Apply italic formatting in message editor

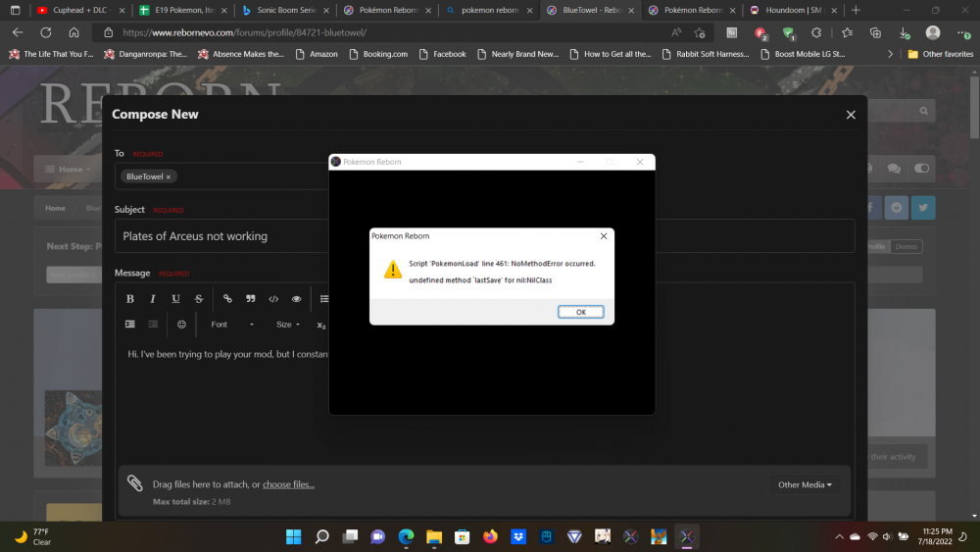153,299
